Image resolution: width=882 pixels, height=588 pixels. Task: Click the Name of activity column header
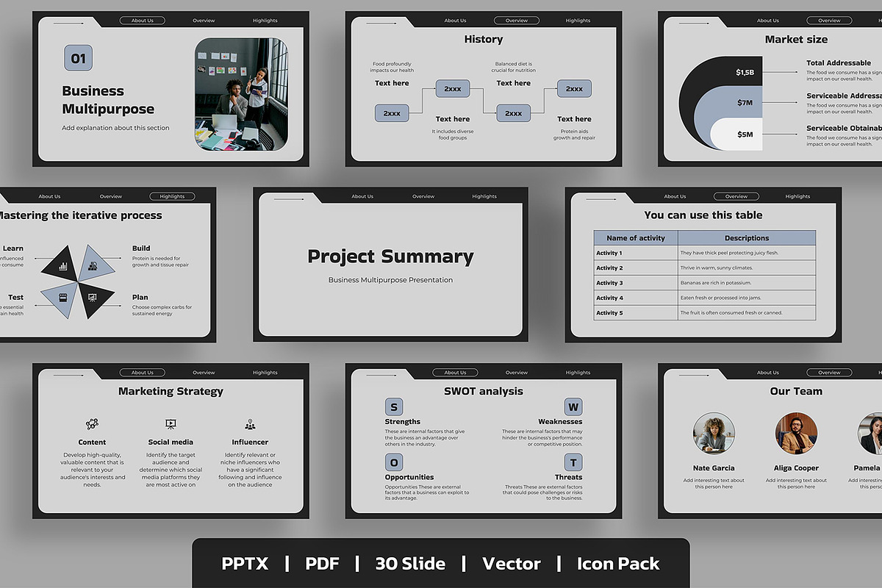[636, 238]
